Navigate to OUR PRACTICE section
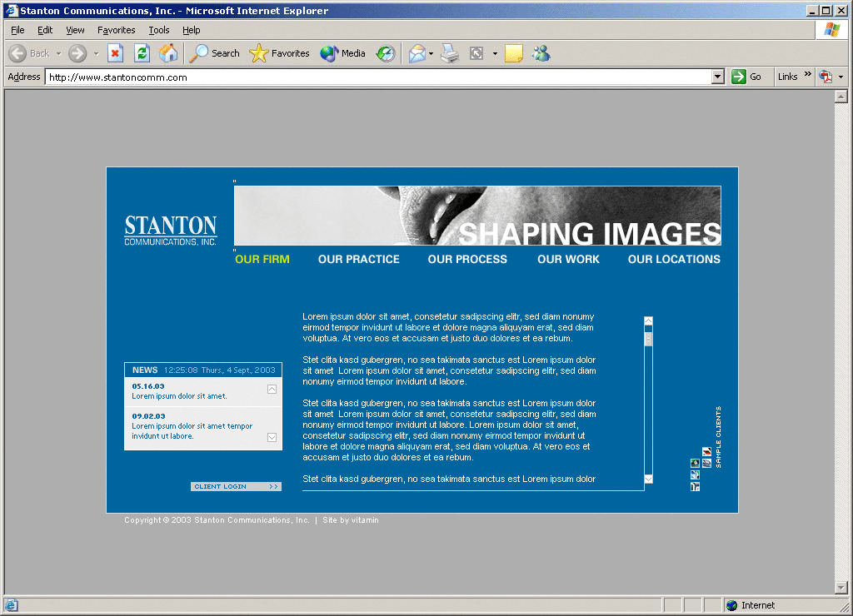 coord(358,259)
